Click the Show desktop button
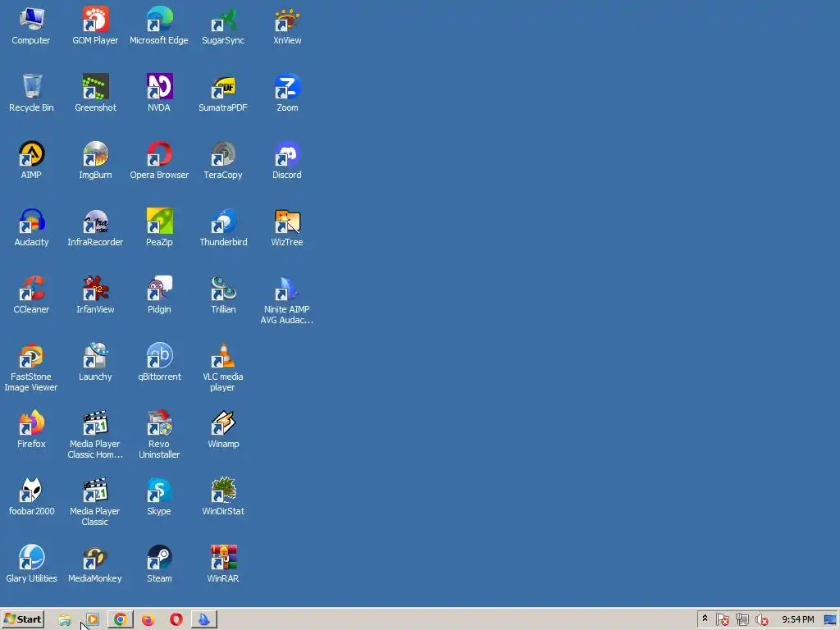Viewport: 840px width, 630px height. (x=830, y=620)
